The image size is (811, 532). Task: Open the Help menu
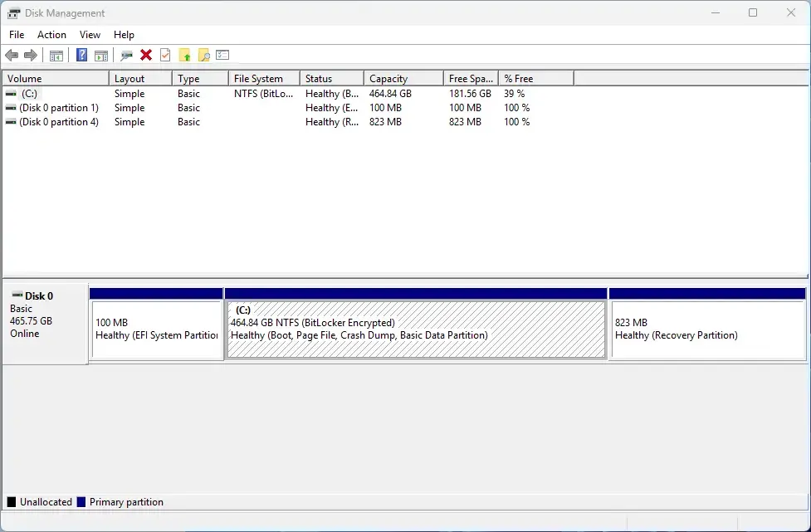point(125,35)
